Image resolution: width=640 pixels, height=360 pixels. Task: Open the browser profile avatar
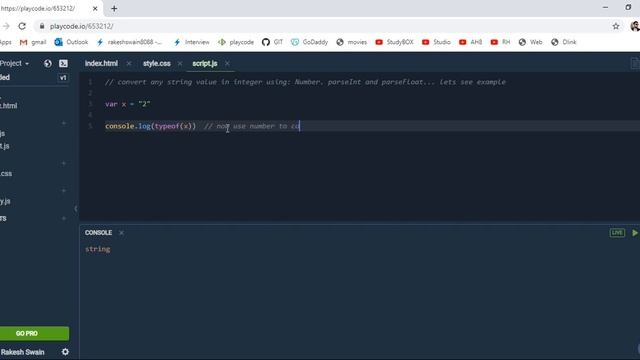635,26
